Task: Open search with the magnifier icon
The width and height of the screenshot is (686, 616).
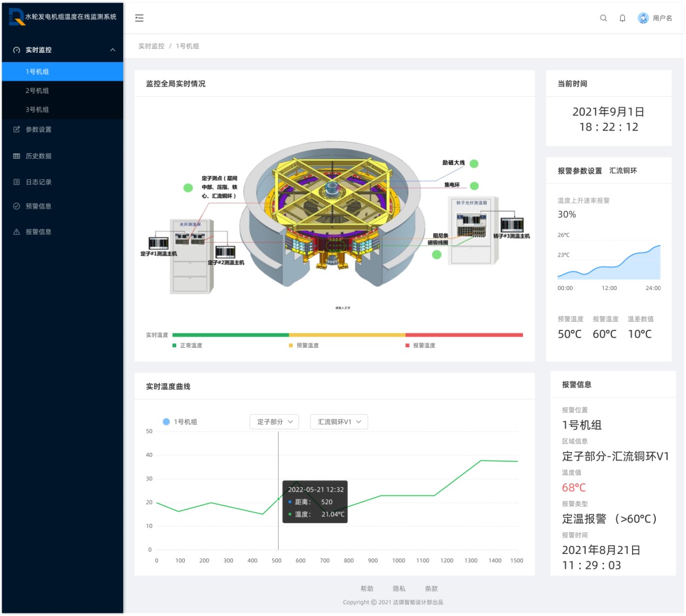Action: (x=603, y=18)
